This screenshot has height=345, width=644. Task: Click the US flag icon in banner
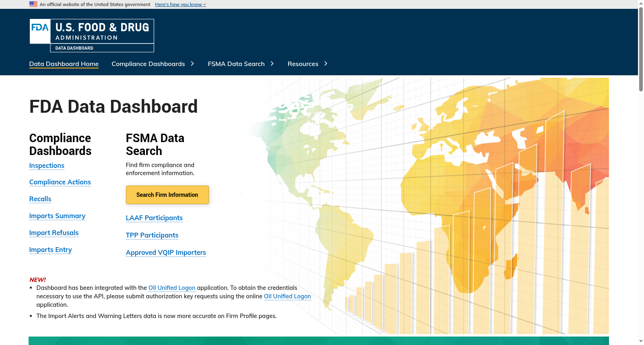point(33,4)
